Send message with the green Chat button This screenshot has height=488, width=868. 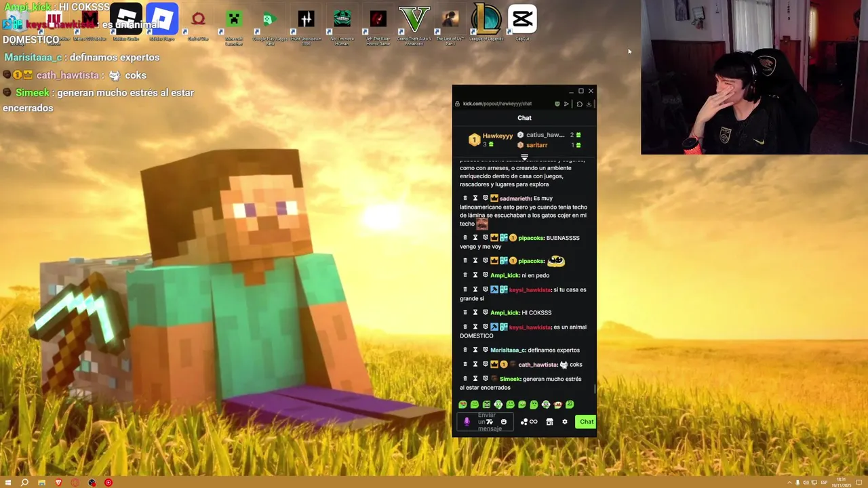tap(586, 422)
